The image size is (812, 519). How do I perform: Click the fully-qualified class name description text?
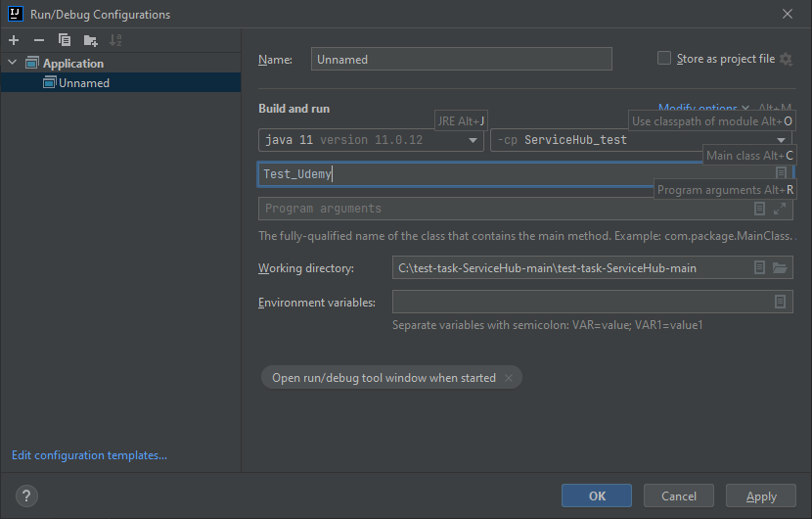(527, 236)
